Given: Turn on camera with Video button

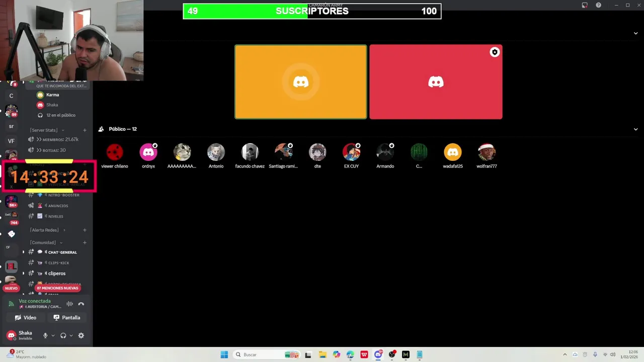Looking at the screenshot, I should point(26,317).
